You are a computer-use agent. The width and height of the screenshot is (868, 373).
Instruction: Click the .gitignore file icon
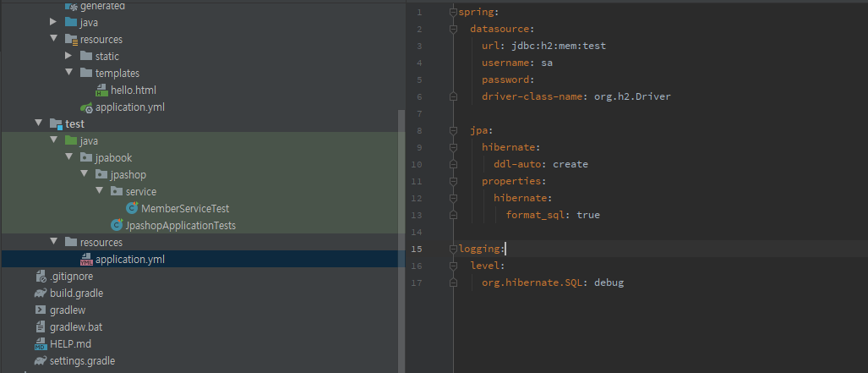[x=41, y=276]
